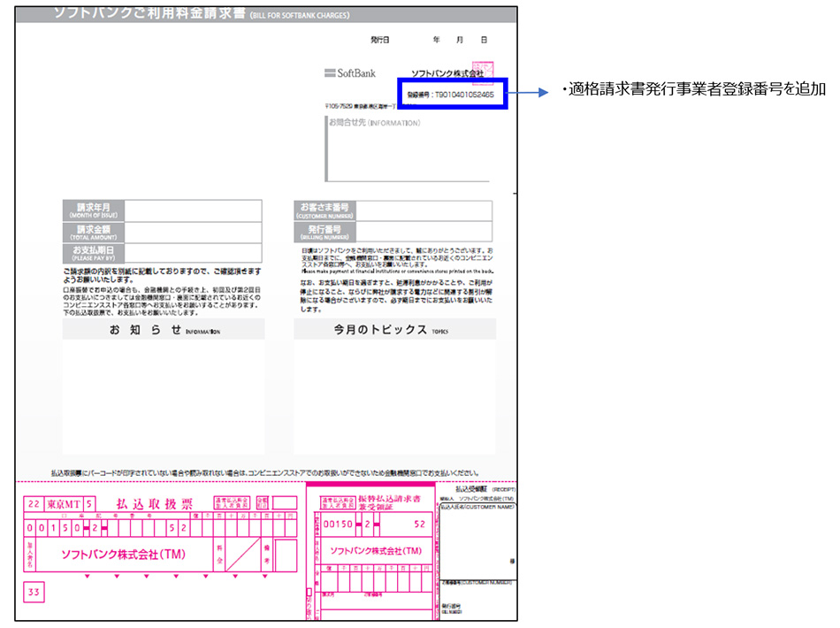Select the number 33 box at bottom left
Viewport: 840px width, 628px height.
click(33, 593)
